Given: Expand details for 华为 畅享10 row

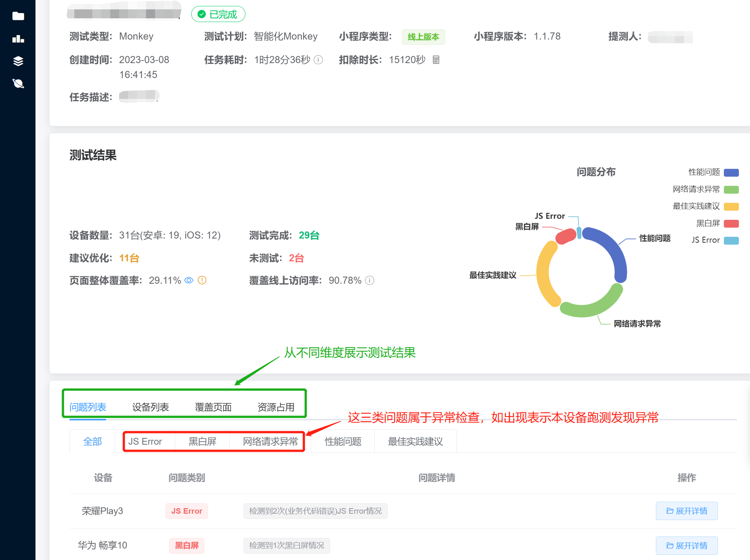Looking at the screenshot, I should click(x=687, y=545).
